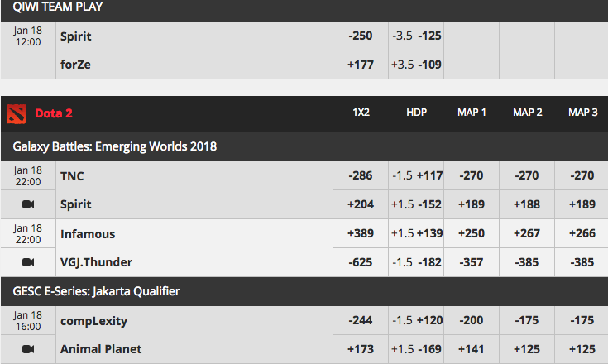The width and height of the screenshot is (608, 364).
Task: Choose Animal Planet Map 3 odds +125
Action: click(582, 349)
